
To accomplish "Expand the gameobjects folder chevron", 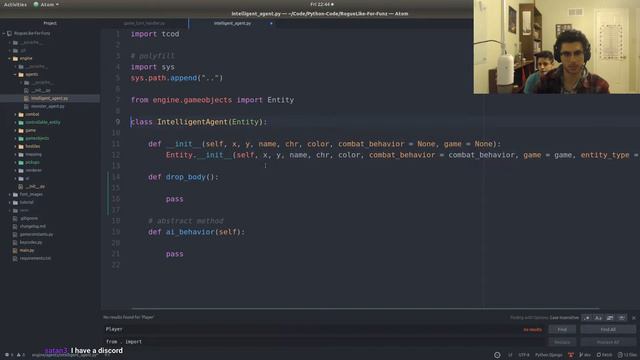I will (16, 138).
